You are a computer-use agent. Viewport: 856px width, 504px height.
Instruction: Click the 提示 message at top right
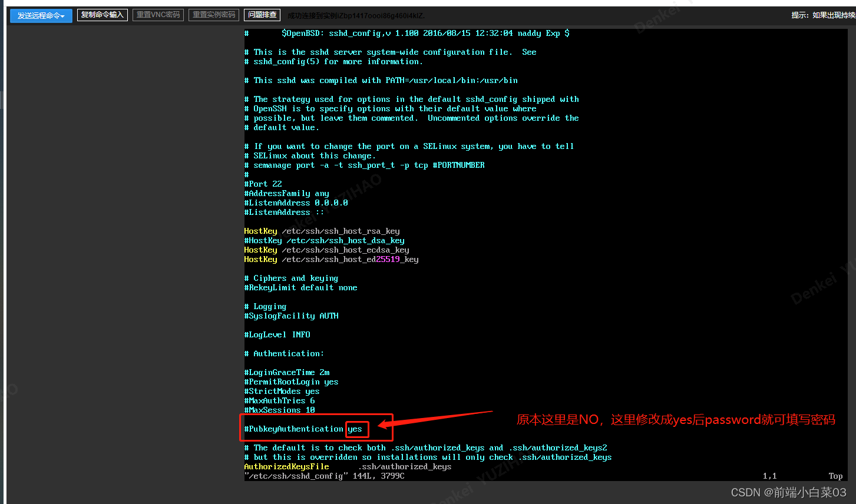[x=824, y=15]
